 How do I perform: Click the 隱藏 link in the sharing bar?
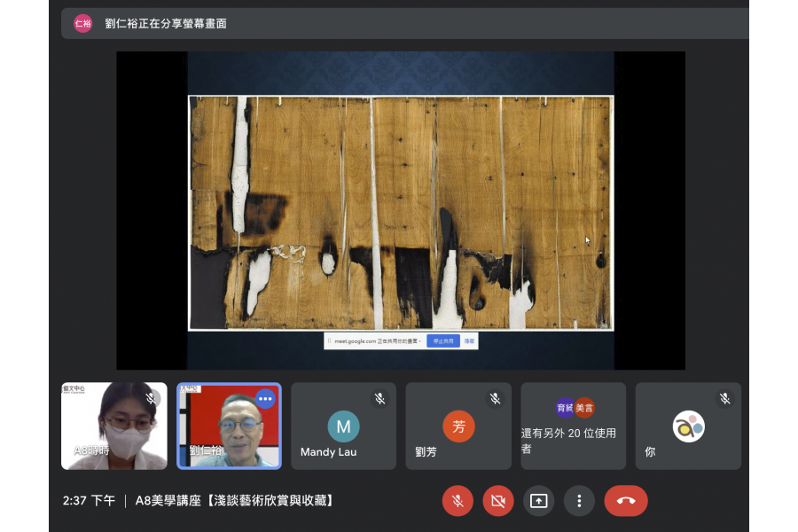pyautogui.click(x=469, y=341)
